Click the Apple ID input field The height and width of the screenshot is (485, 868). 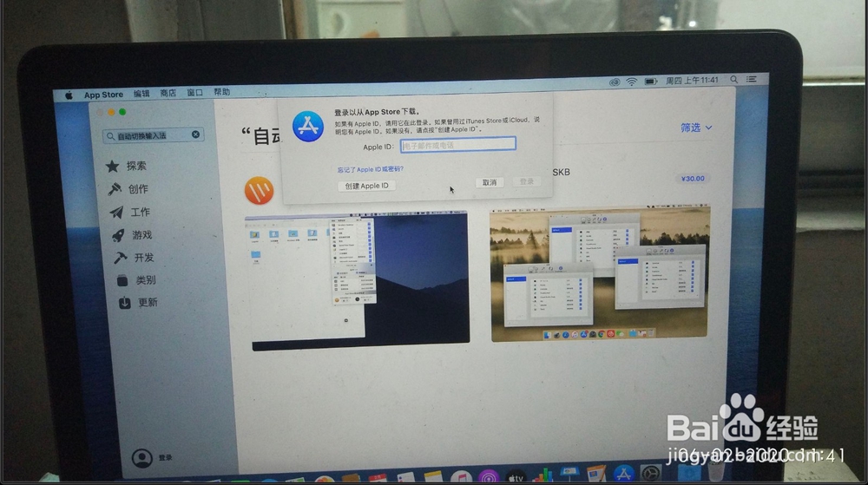pos(458,144)
